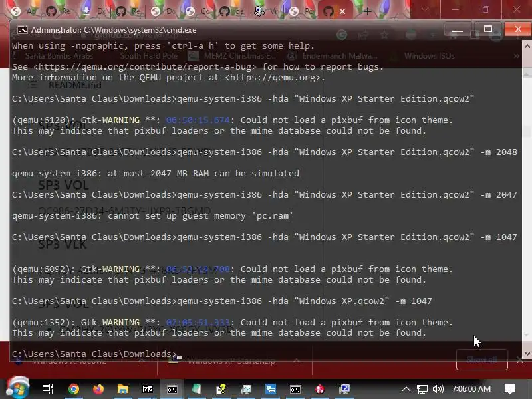Open File Explorer from the taskbar
This screenshot has width=532, height=399.
click(x=123, y=389)
